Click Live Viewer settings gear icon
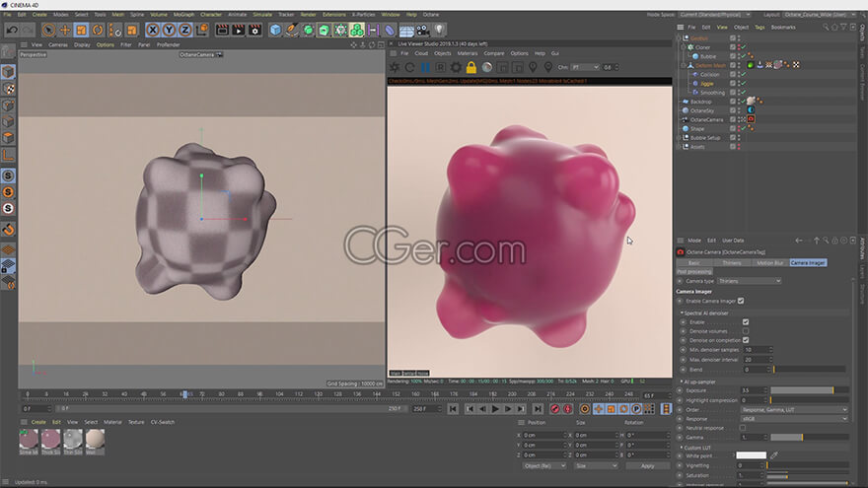 click(456, 67)
